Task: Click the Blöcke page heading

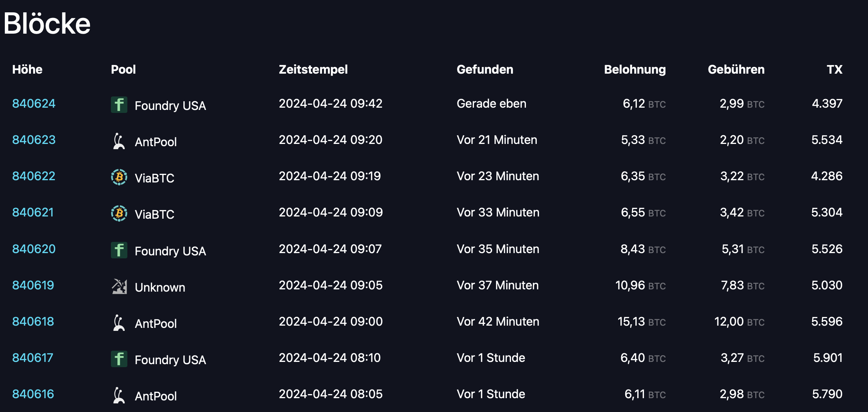Action: coord(47,24)
